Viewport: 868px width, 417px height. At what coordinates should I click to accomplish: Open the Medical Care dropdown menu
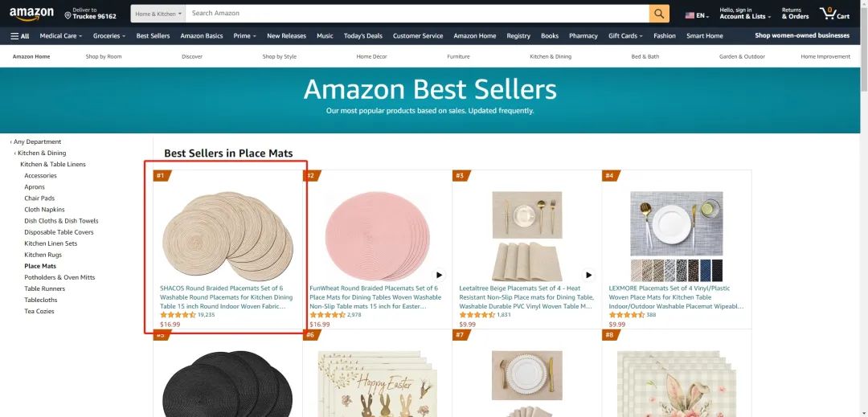(61, 36)
